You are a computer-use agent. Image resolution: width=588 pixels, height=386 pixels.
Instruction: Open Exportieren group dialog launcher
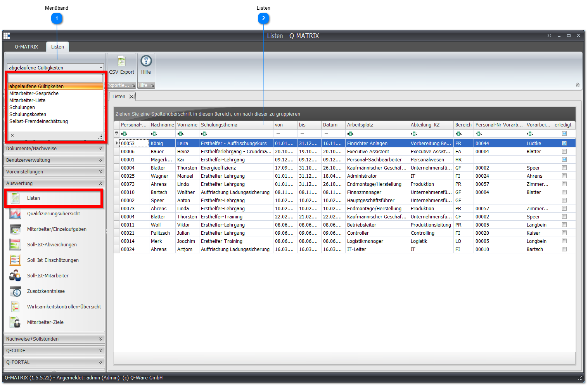coord(133,86)
